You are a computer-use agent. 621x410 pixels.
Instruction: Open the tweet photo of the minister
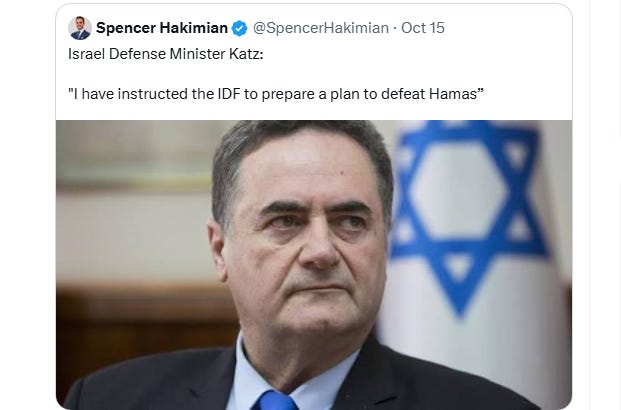314,265
